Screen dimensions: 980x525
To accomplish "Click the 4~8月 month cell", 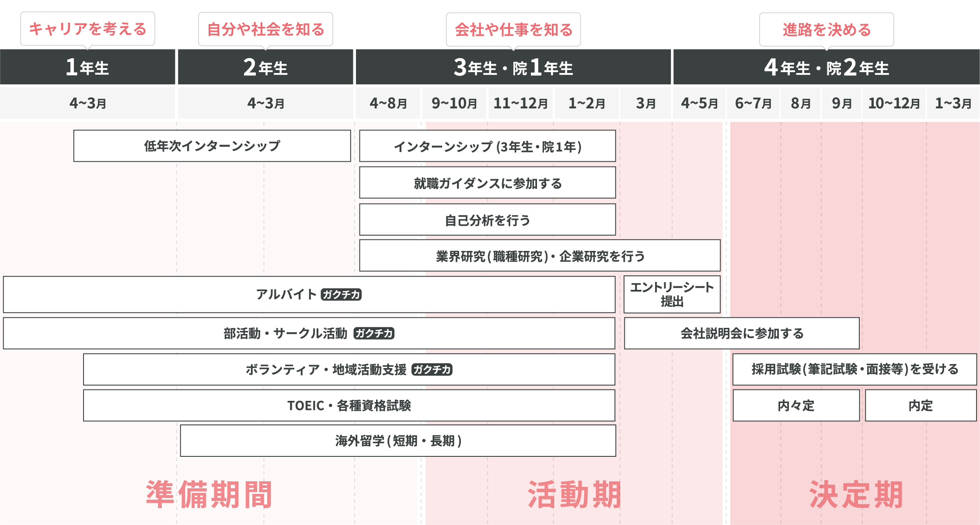I will coord(388,103).
